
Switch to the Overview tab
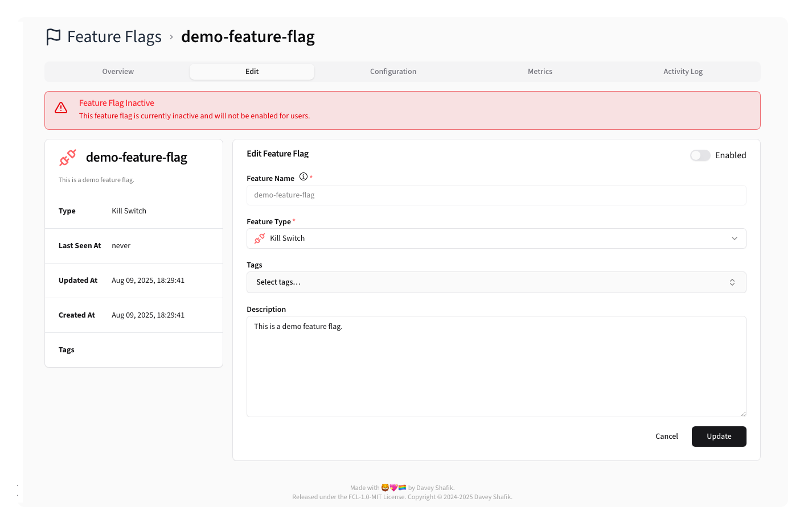pos(118,71)
